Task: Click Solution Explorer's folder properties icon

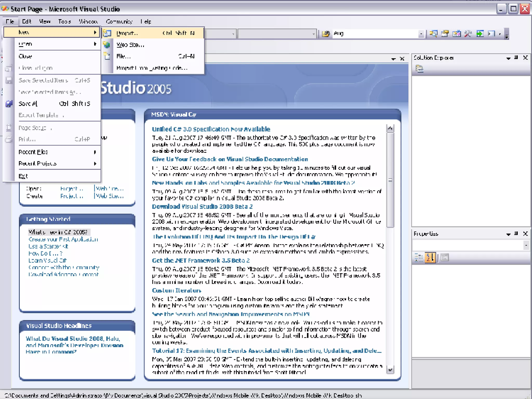Action: click(x=419, y=69)
